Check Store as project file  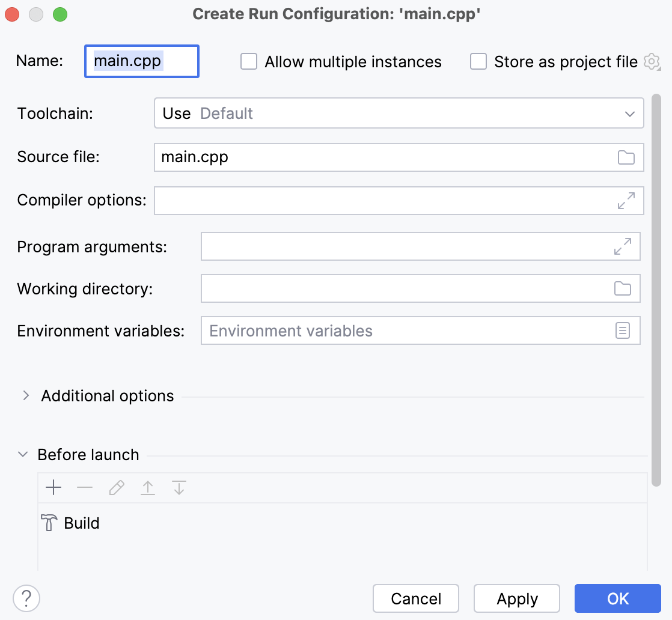pyautogui.click(x=478, y=61)
